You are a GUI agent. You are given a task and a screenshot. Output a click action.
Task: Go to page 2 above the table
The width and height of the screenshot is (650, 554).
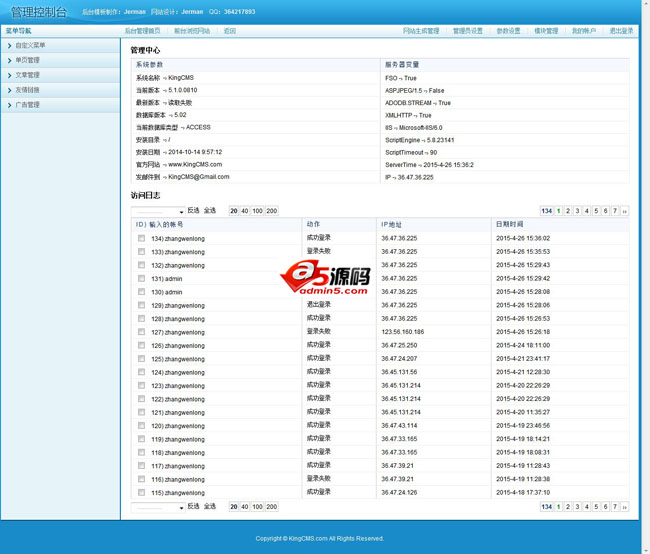pyautogui.click(x=568, y=211)
